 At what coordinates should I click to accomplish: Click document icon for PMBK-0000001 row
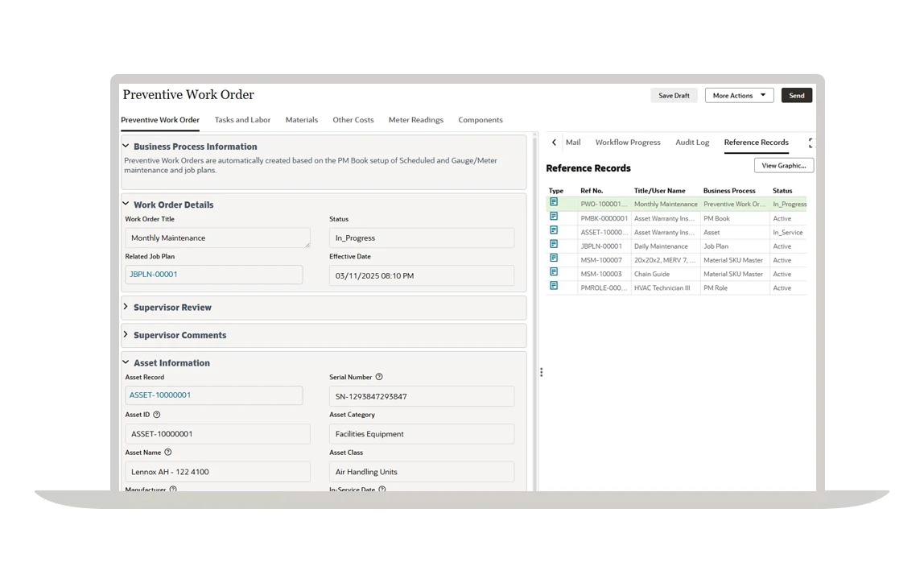coord(554,217)
